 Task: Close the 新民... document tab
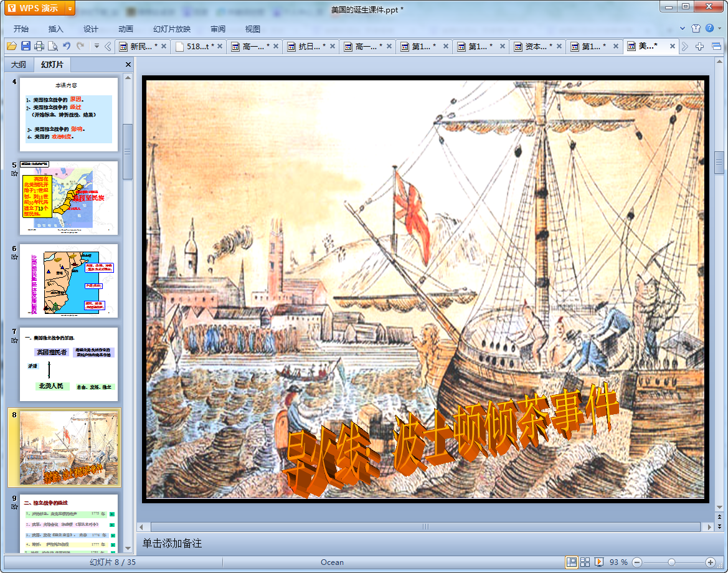tap(164, 47)
